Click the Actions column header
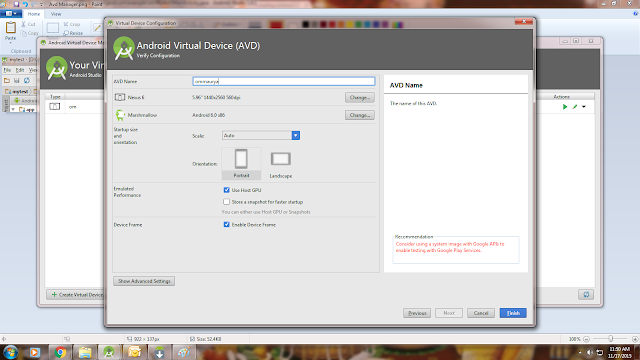 (x=562, y=97)
